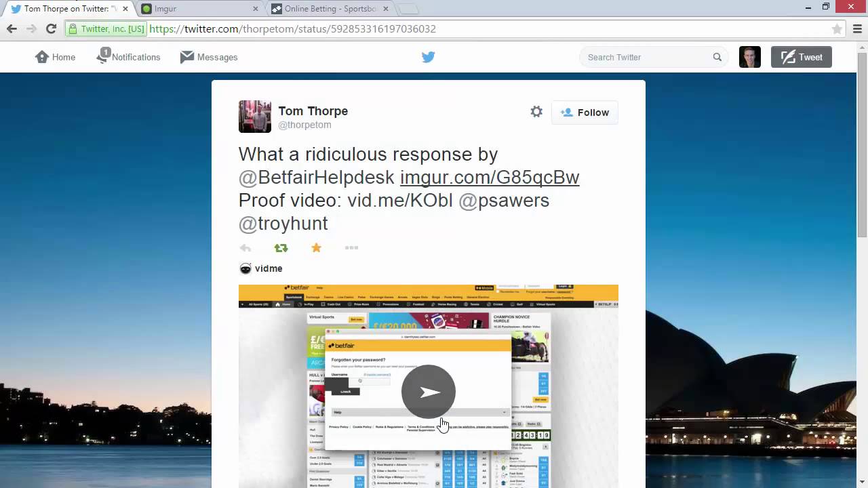Go to the Home tab

[55, 57]
